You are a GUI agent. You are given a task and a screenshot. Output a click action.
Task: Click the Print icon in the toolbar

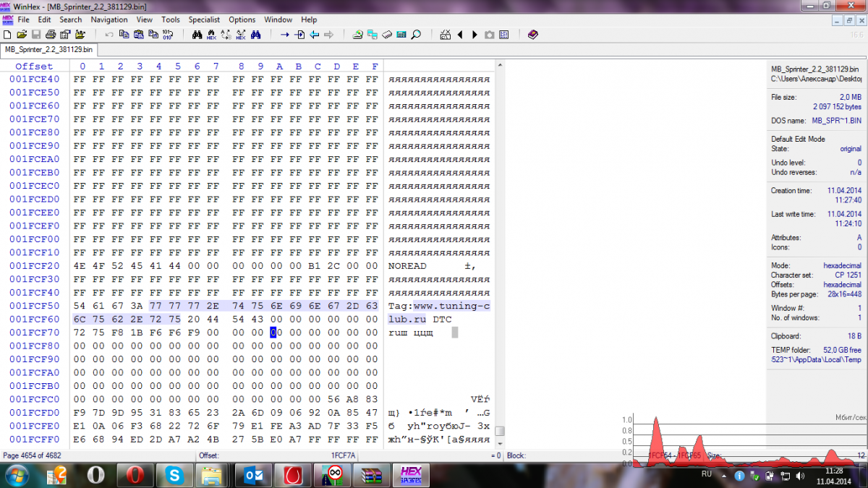[51, 34]
